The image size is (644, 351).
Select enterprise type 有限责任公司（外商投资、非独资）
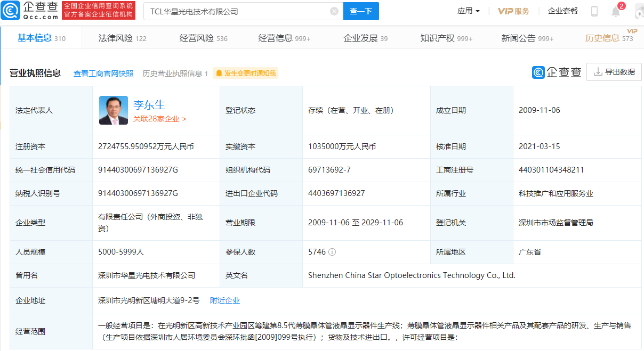150,223
